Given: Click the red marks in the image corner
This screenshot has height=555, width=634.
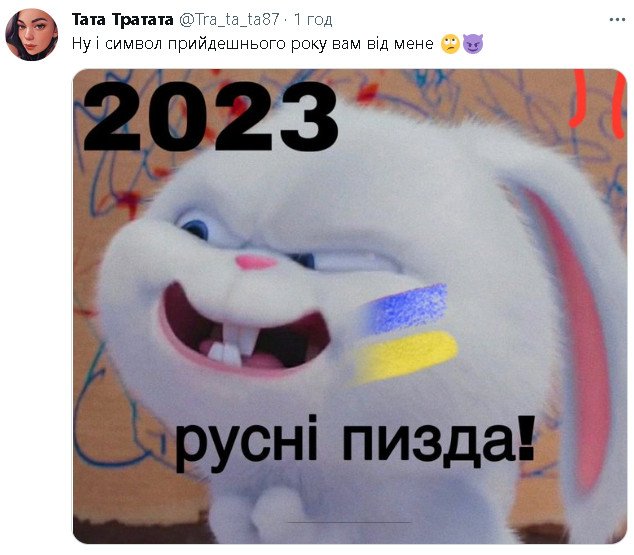Looking at the screenshot, I should pos(598,102).
